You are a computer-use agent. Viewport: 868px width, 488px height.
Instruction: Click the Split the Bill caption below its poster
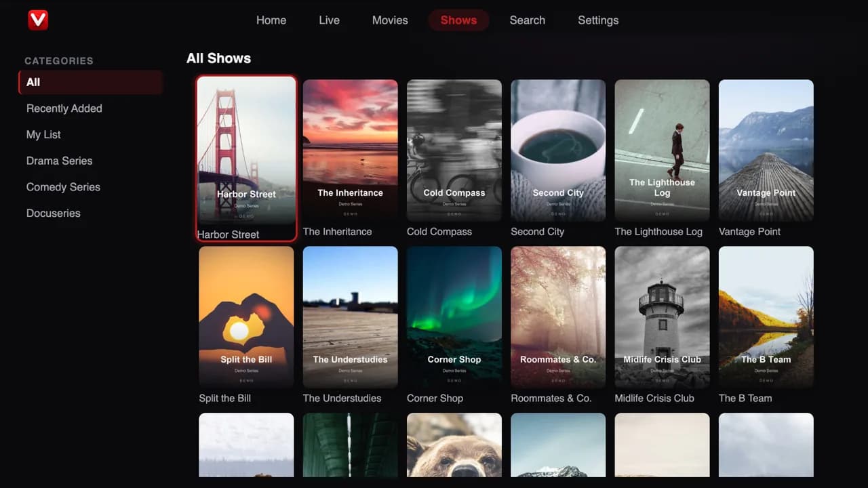(225, 399)
